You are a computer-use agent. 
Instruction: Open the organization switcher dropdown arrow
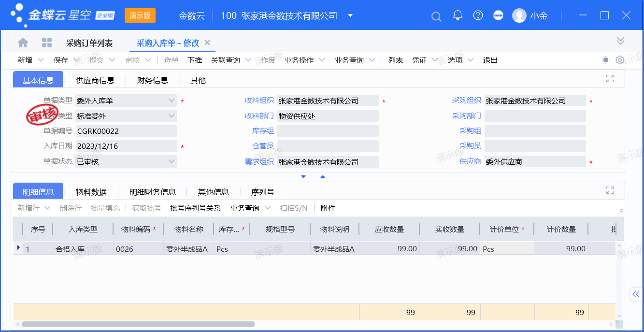(x=350, y=15)
